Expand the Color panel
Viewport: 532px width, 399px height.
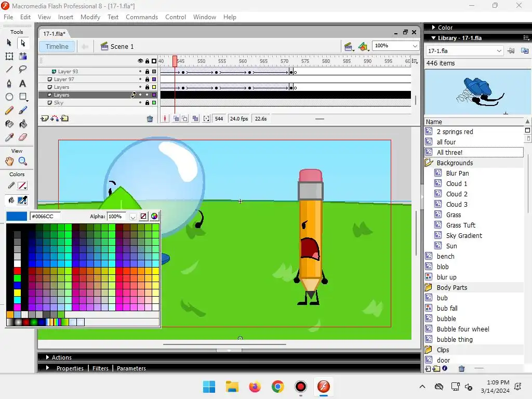tap(434, 27)
